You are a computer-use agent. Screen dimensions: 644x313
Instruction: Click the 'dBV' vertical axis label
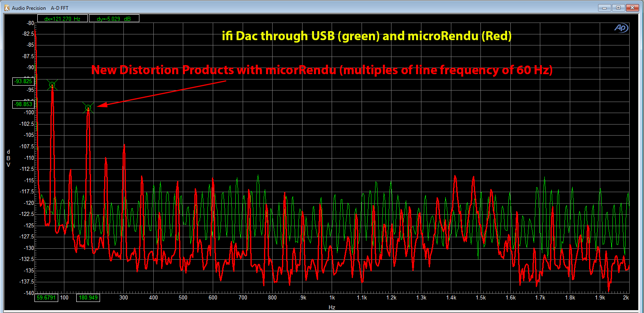coord(8,158)
